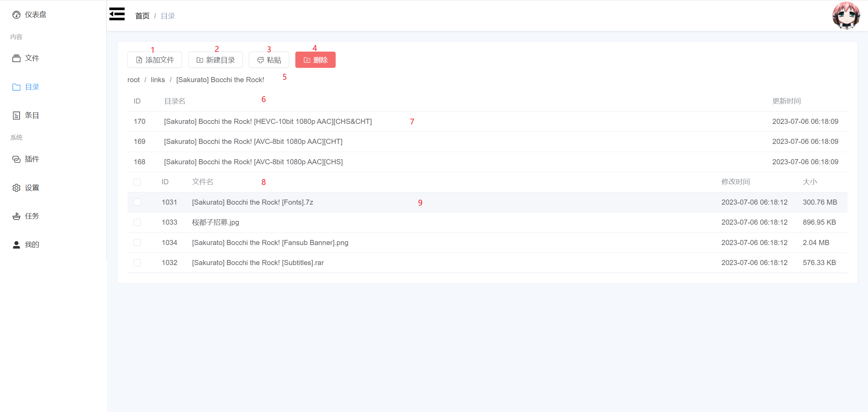
Task: Click file [Fansub Banner].png
Action: (270, 243)
